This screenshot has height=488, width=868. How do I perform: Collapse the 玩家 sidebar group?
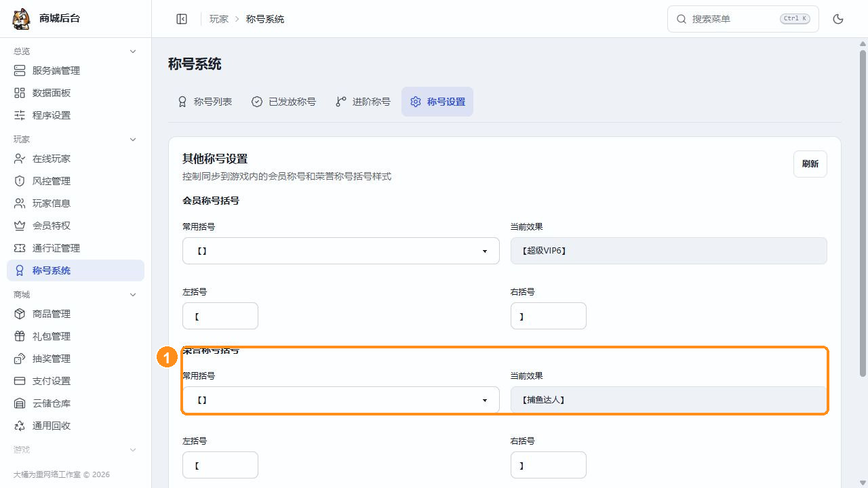click(75, 139)
